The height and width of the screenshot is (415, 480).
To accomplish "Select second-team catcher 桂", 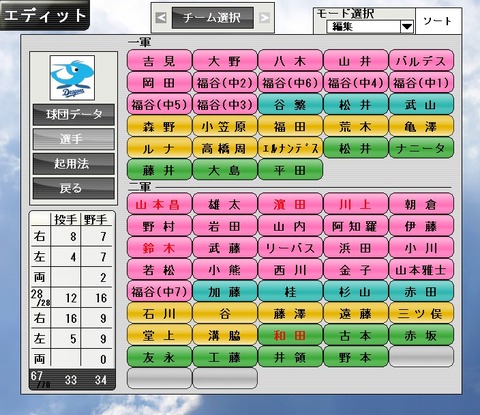I will coord(290,292).
